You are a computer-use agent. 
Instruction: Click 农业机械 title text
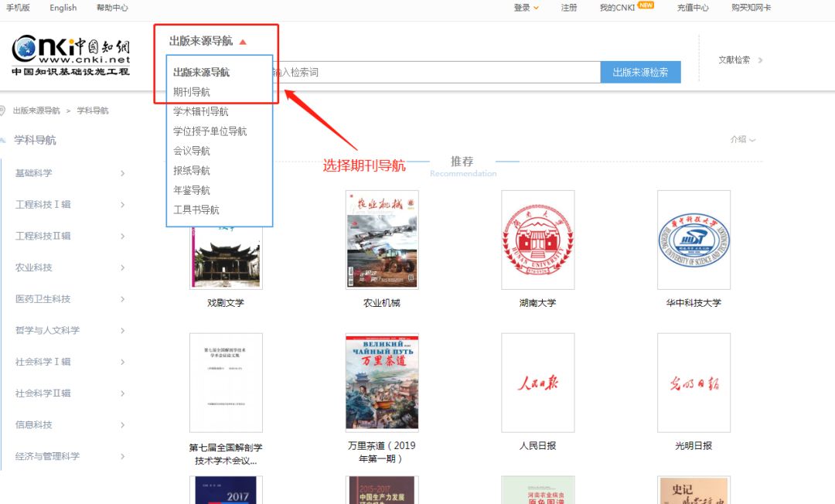[x=382, y=303]
